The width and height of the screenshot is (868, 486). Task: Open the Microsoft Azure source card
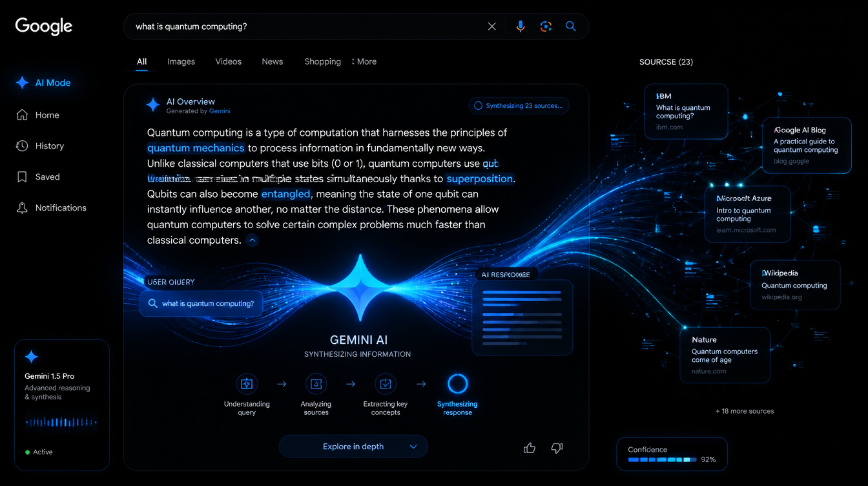(x=749, y=214)
